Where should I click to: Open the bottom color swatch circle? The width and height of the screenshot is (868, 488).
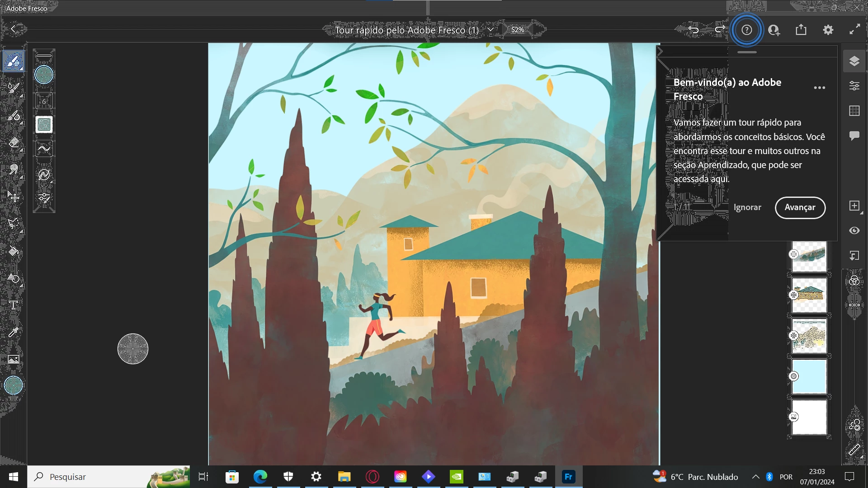(14, 385)
